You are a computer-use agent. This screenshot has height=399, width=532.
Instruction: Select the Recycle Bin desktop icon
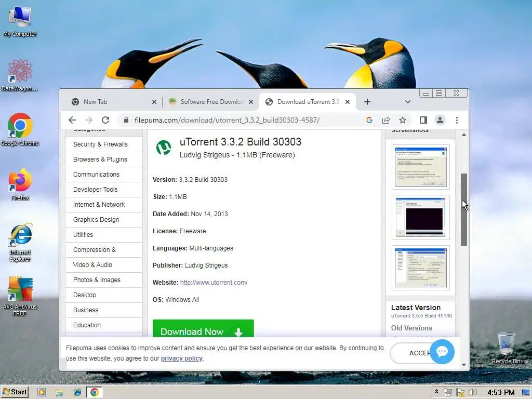pos(506,348)
